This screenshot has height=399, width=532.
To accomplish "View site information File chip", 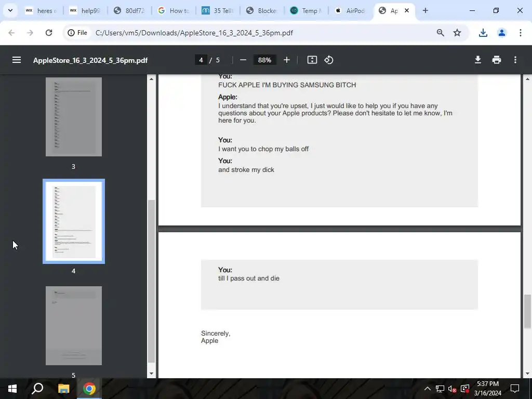I will [x=77, y=33].
